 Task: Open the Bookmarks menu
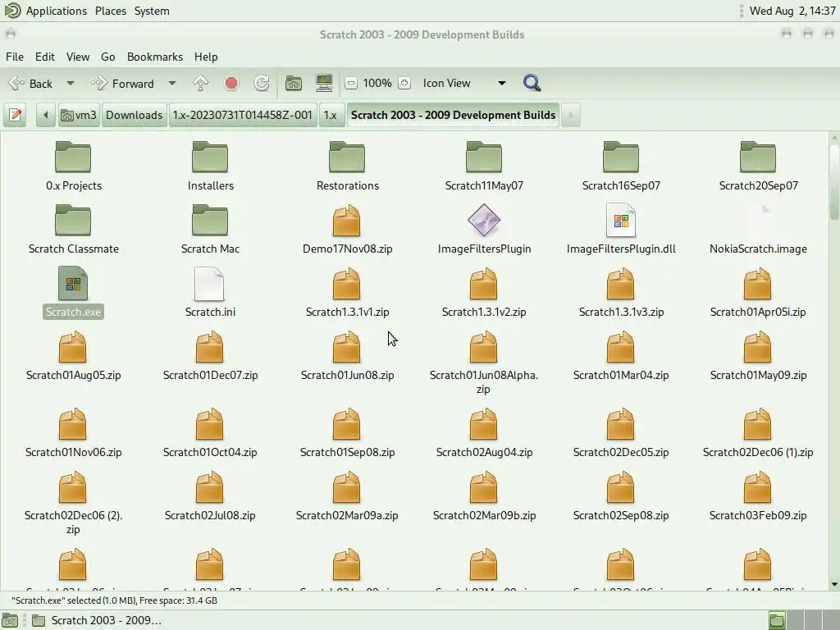pos(155,57)
